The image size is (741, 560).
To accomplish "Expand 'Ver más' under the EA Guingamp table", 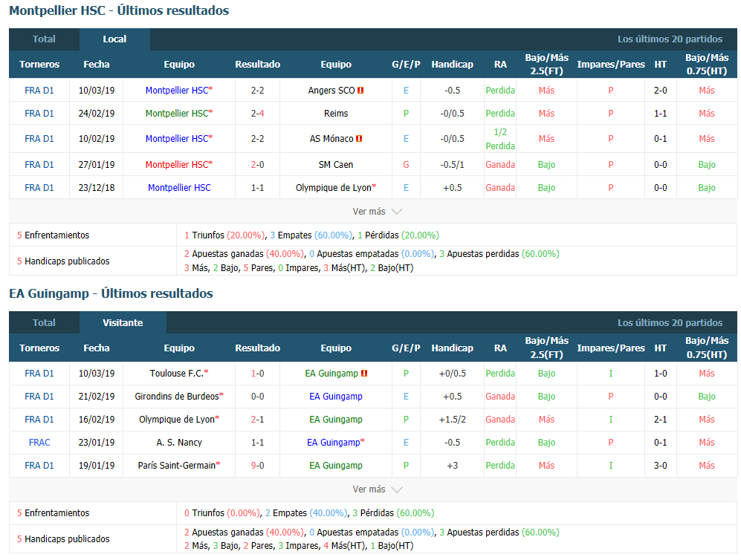I will 377,489.
